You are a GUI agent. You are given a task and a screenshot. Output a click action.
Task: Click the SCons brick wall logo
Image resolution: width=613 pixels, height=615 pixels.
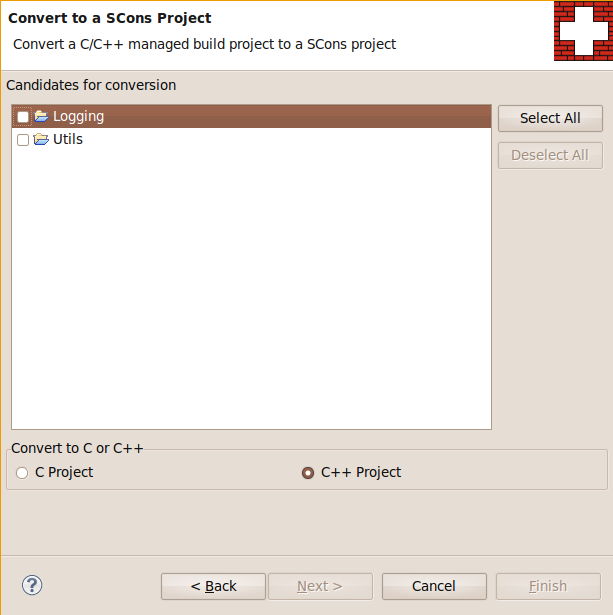click(583, 31)
